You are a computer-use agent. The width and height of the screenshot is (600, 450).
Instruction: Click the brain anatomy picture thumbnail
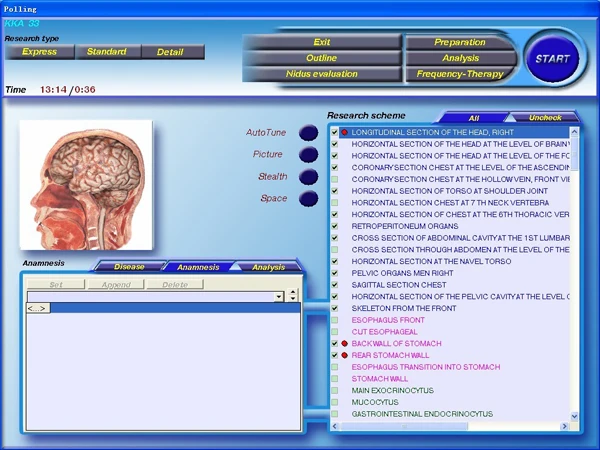86,185
